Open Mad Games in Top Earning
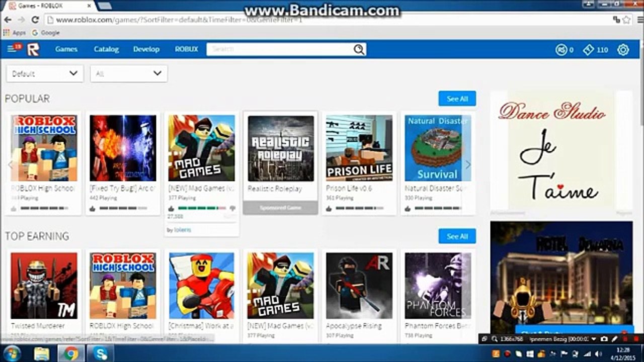The image size is (644, 362). click(x=281, y=286)
